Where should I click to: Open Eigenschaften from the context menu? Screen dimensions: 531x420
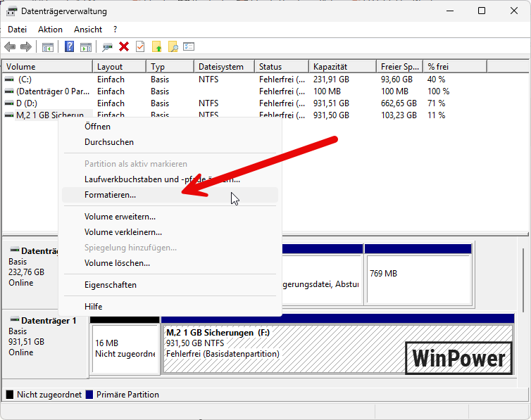(x=110, y=285)
